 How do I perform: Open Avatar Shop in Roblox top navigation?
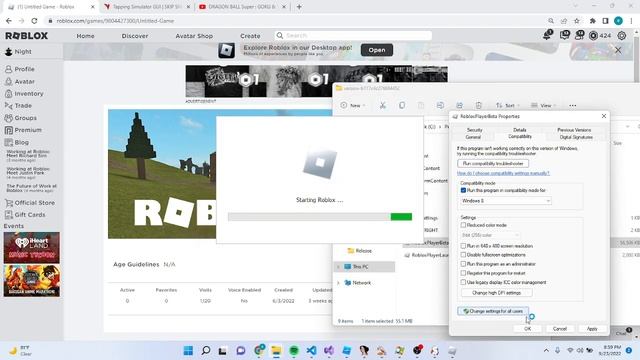tap(194, 36)
